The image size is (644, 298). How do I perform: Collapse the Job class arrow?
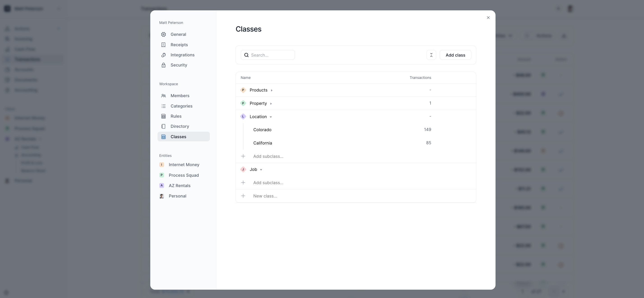point(261,170)
